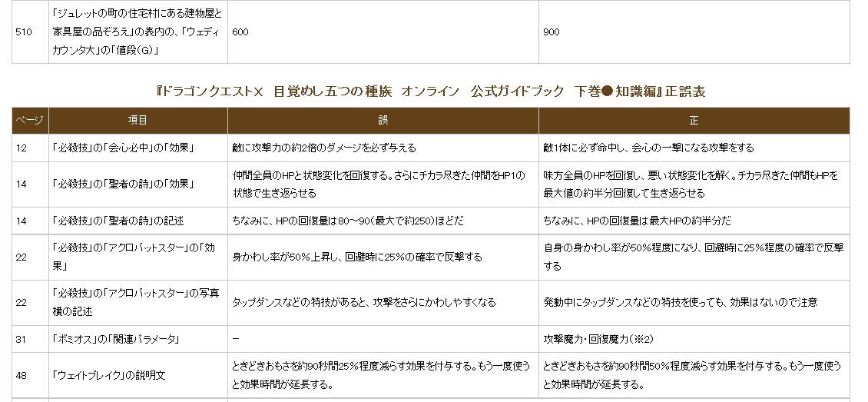Click the アクロバットスター 効果 item cell
Image resolution: width=868 pixels, height=402 pixels.
click(x=137, y=257)
